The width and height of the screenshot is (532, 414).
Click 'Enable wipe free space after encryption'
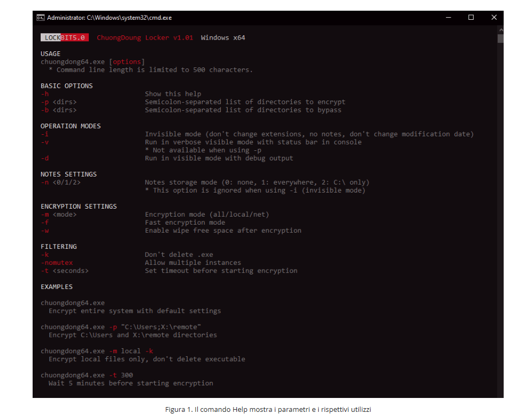(x=223, y=231)
